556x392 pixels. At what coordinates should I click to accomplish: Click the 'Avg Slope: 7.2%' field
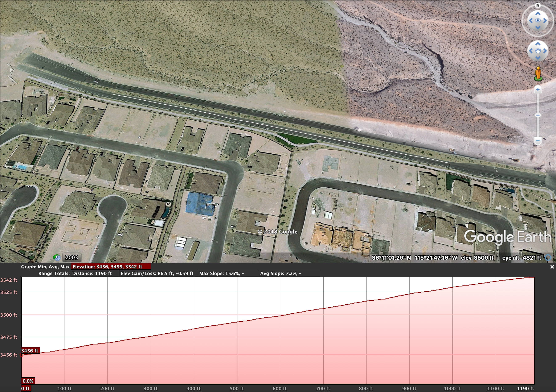(289, 274)
